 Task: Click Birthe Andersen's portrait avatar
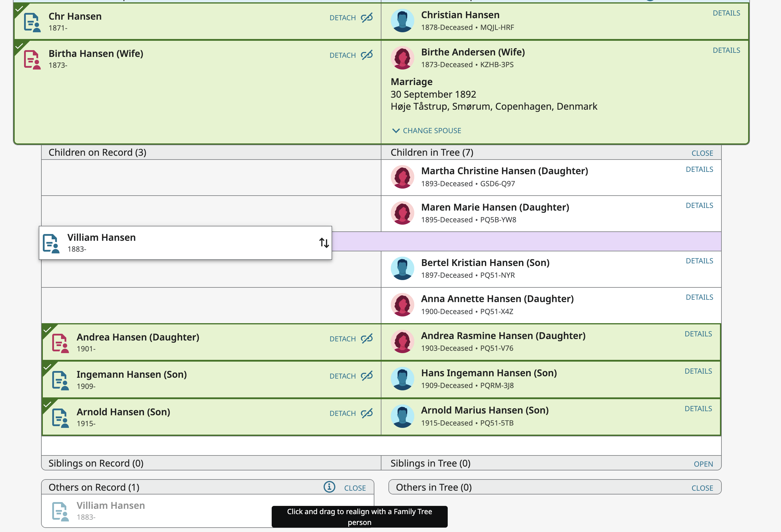(x=402, y=57)
